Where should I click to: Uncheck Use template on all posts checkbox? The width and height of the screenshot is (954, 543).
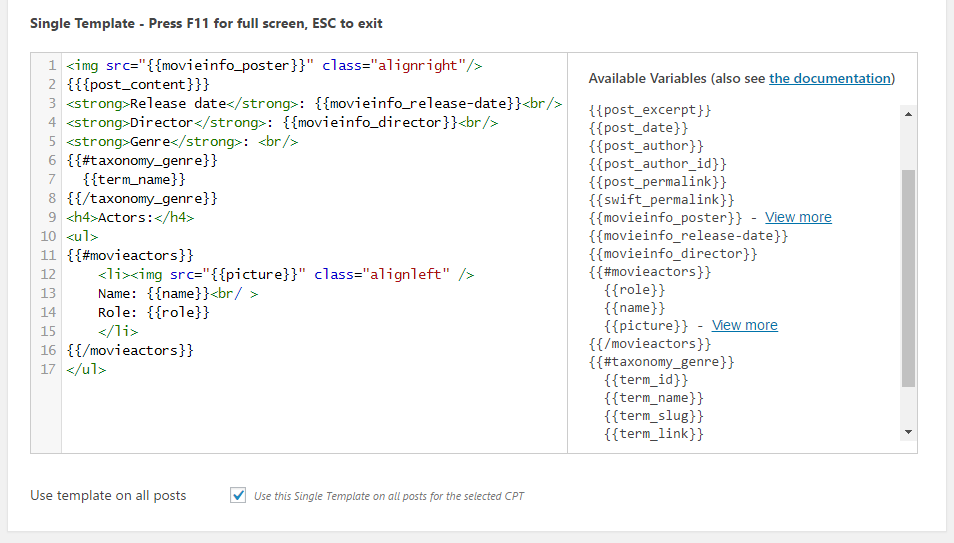(238, 495)
